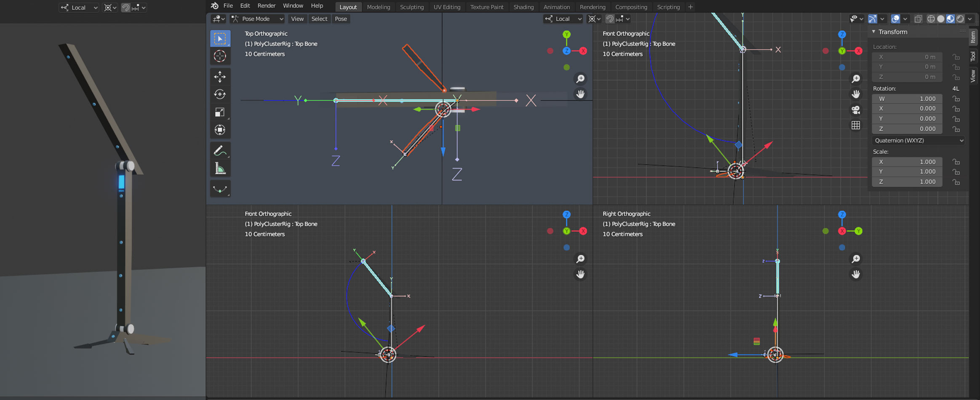Choose the Scale tool
This screenshot has height=400, width=980.
coord(220,112)
